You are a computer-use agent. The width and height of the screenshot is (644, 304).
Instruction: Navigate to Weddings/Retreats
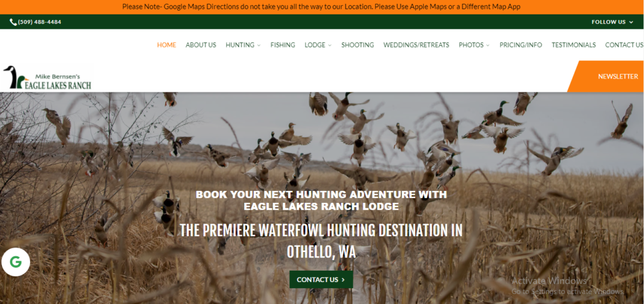click(416, 45)
